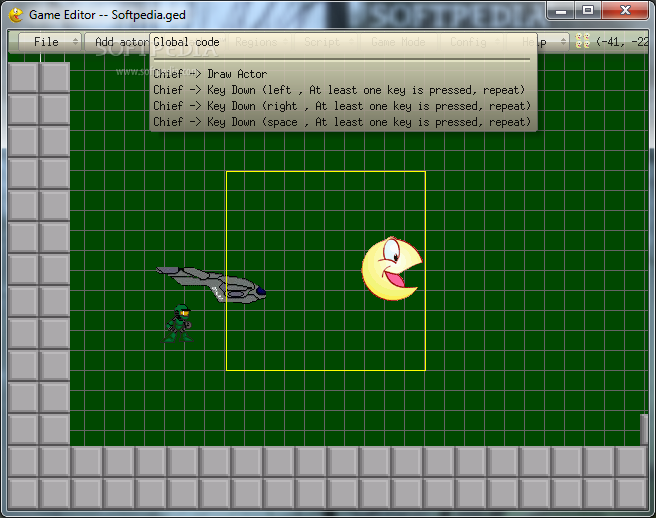
Task: Minimize the Game Editor window
Action: [561, 10]
